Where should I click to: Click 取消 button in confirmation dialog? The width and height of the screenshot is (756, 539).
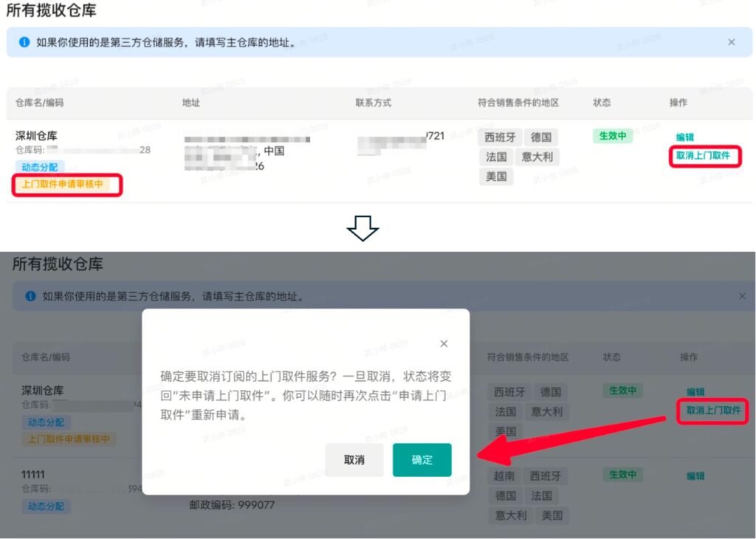[x=354, y=460]
